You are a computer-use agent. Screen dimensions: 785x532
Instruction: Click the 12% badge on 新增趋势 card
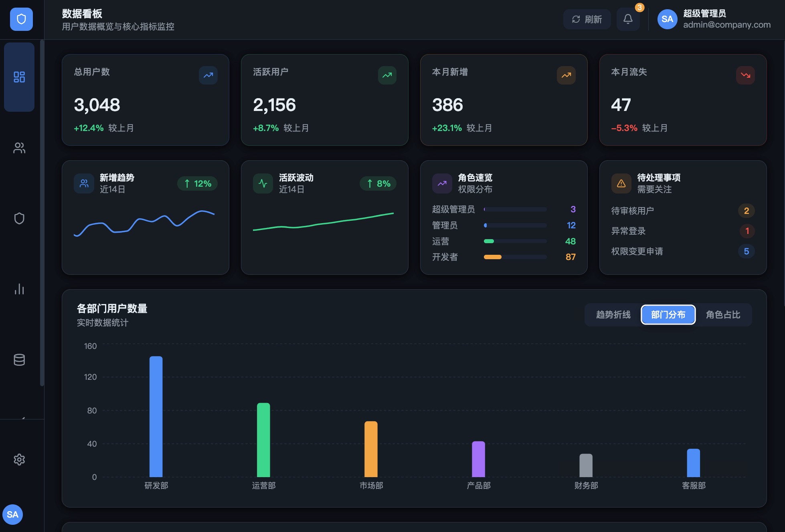[197, 184]
